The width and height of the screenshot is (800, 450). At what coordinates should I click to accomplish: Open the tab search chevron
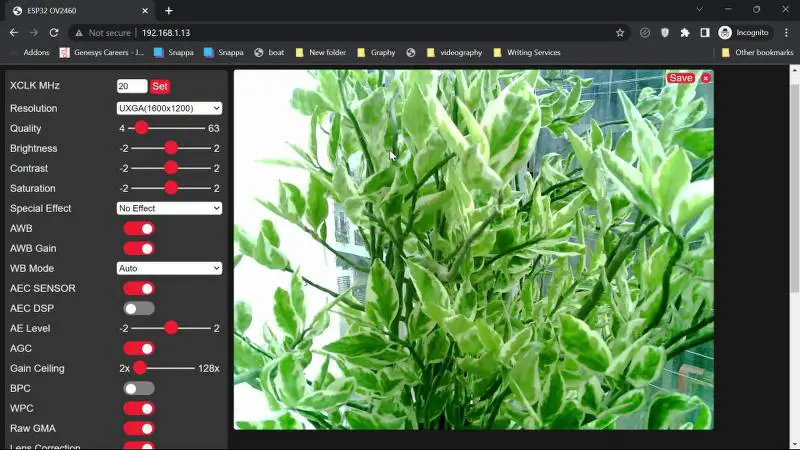(x=699, y=10)
